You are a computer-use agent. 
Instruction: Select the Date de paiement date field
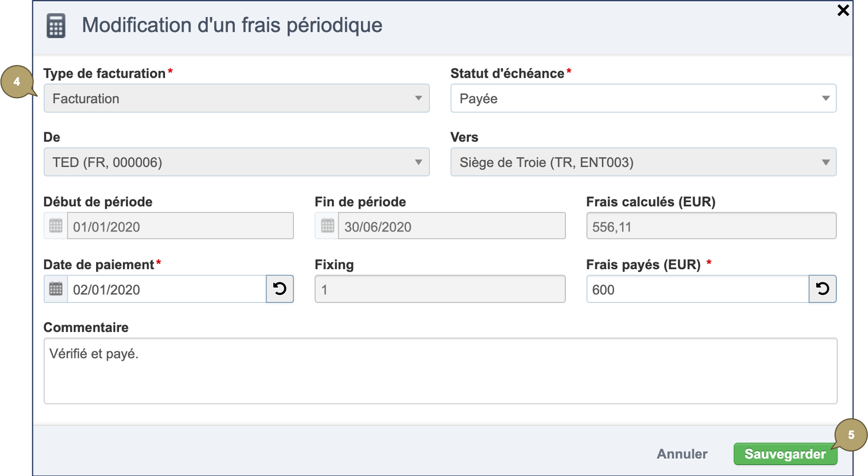click(164, 289)
